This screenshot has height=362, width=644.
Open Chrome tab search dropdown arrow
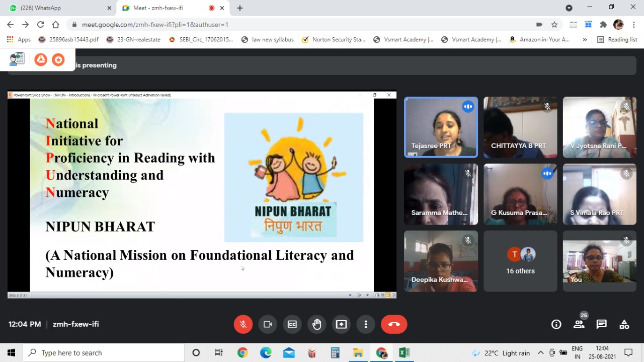569,8
